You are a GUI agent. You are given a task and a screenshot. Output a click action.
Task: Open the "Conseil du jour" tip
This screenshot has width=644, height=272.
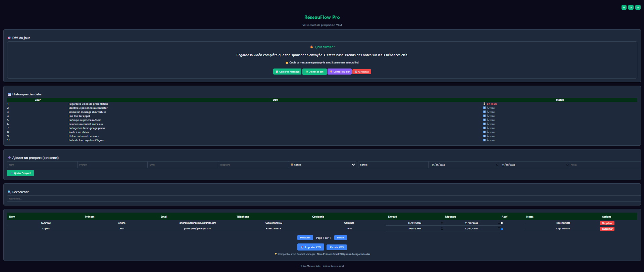click(340, 72)
